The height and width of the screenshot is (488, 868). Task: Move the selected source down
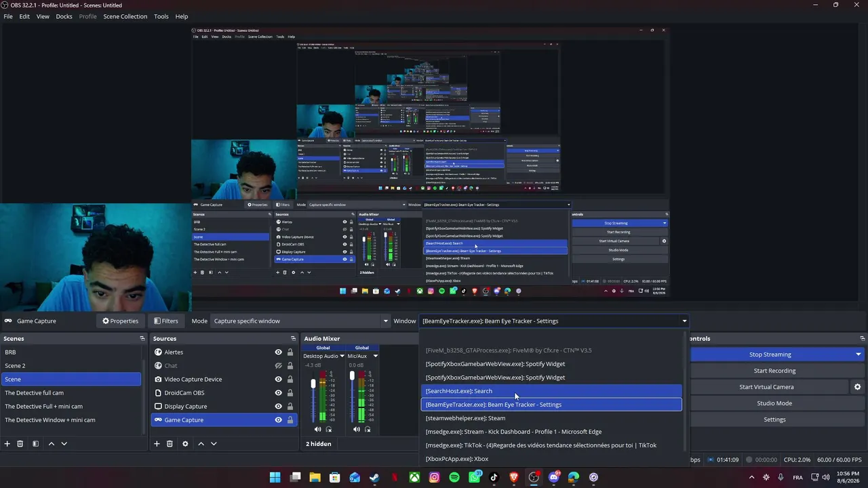[214, 444]
